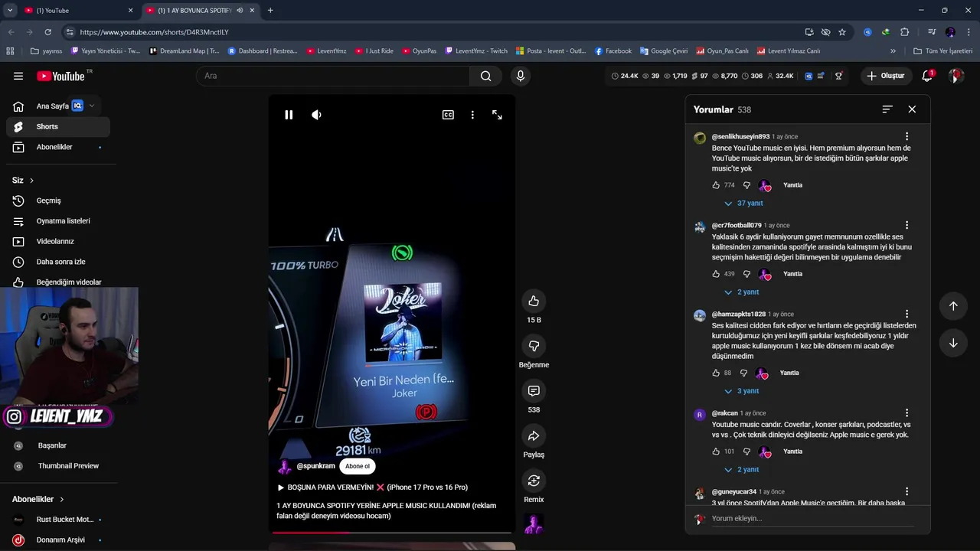The image size is (980, 551).
Task: Open the Google Çeviri bookmark
Action: [x=664, y=51]
